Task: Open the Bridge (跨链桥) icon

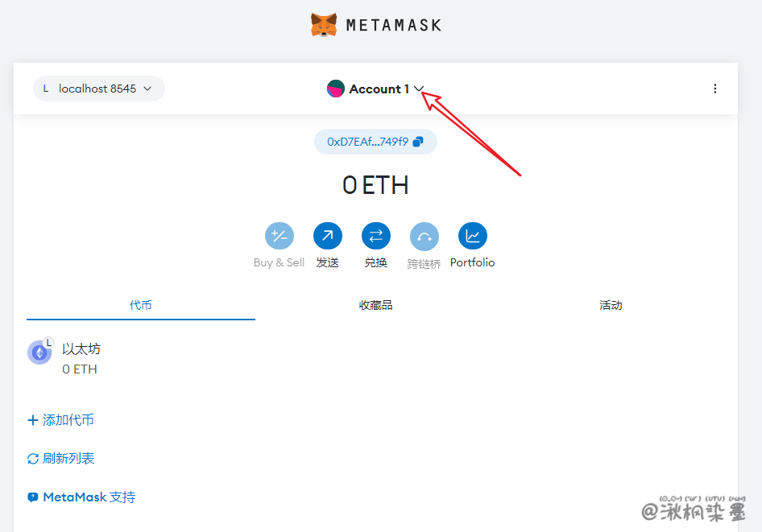Action: (x=424, y=236)
